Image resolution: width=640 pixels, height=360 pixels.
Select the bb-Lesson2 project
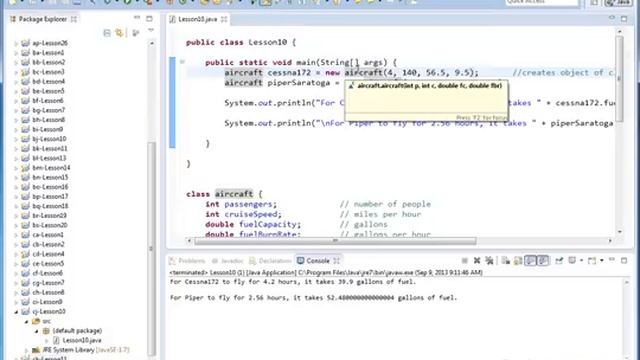coord(49,62)
